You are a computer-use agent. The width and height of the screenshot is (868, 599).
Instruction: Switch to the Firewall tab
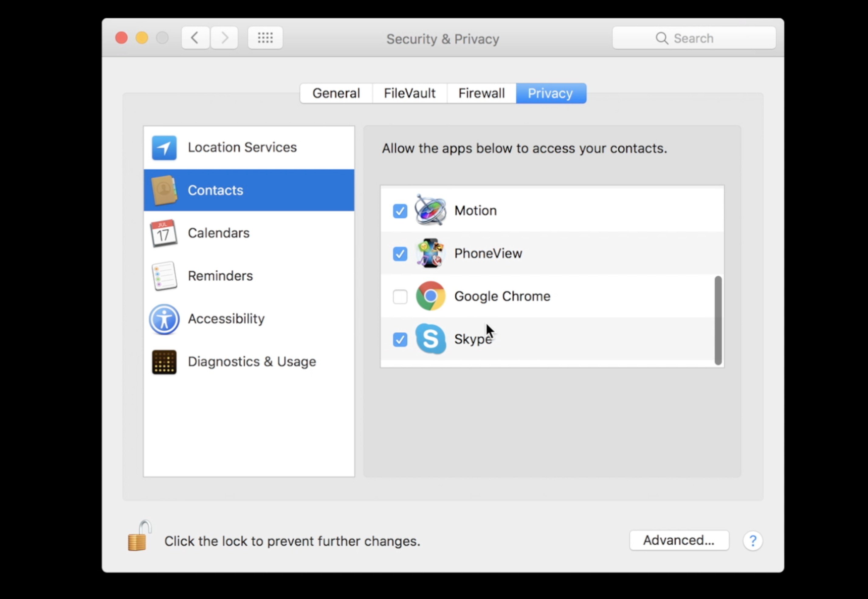click(481, 93)
